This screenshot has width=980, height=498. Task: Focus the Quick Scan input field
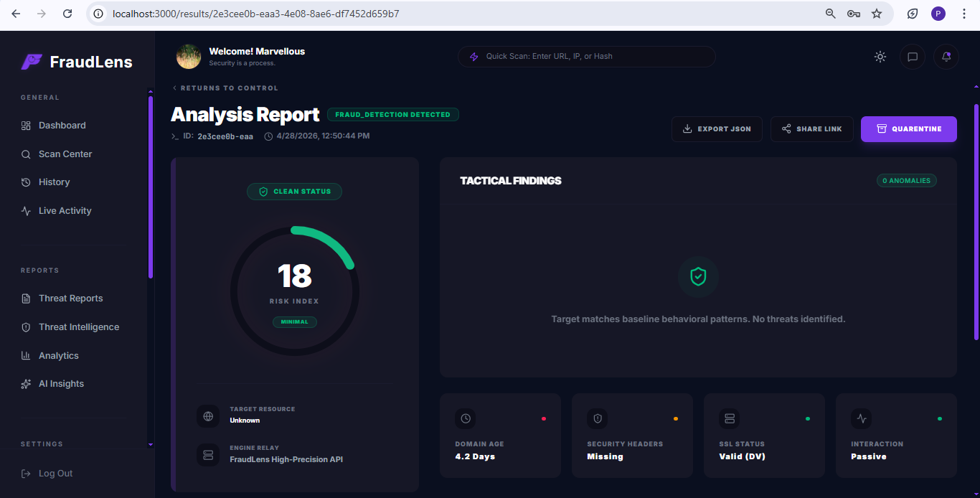587,57
